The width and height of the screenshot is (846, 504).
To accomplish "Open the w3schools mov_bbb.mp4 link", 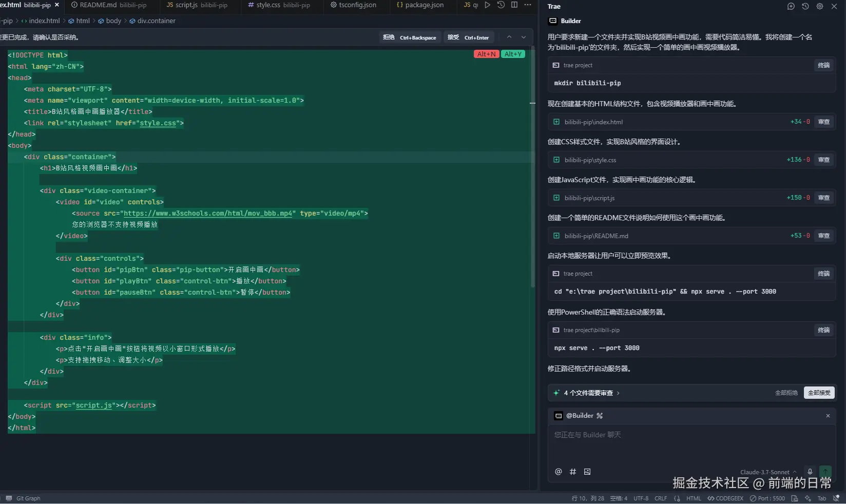I will click(208, 214).
